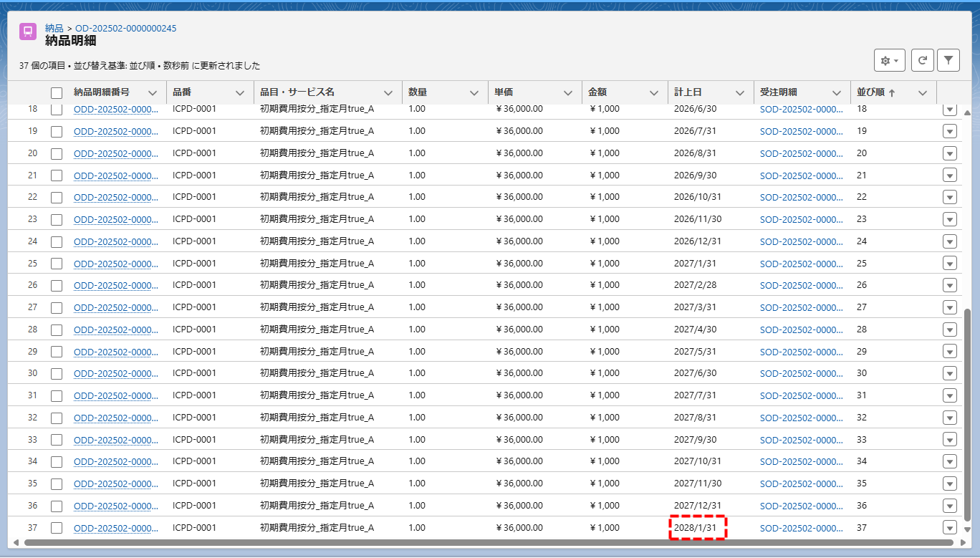Click the pink delivery object icon
980x558 pixels.
pyautogui.click(x=28, y=32)
